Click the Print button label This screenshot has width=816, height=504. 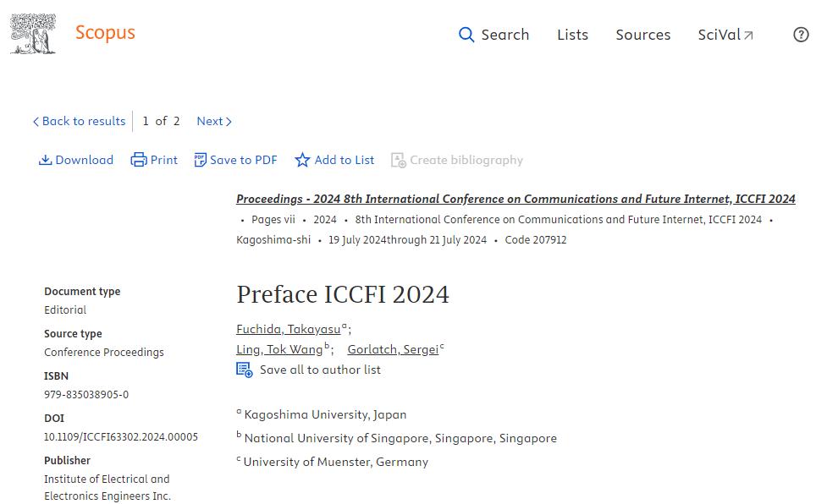(x=164, y=160)
